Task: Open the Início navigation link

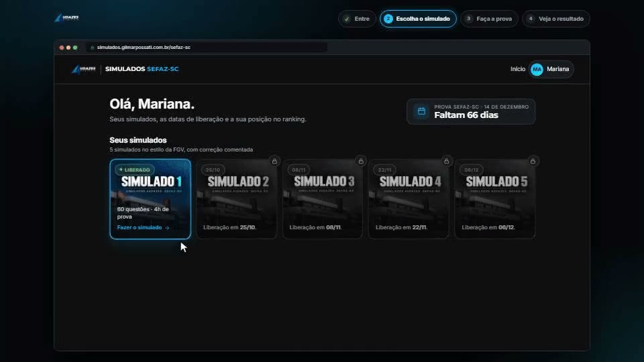Action: [517, 69]
